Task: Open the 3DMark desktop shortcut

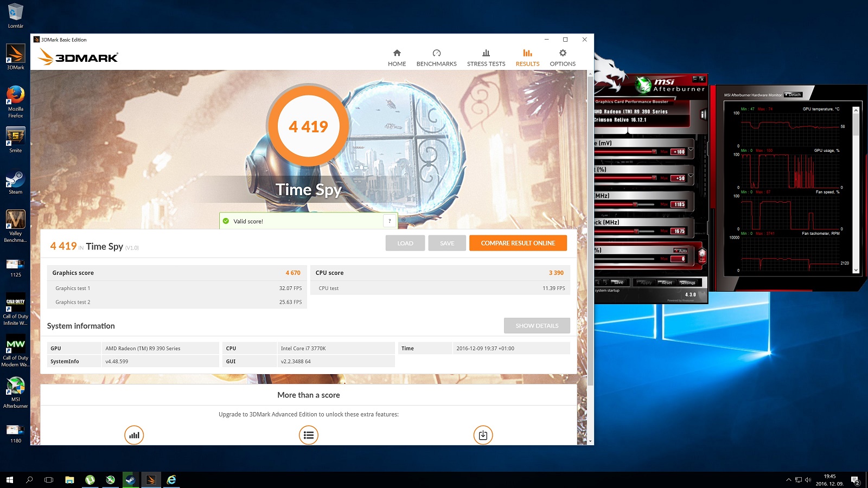Action: (16, 57)
